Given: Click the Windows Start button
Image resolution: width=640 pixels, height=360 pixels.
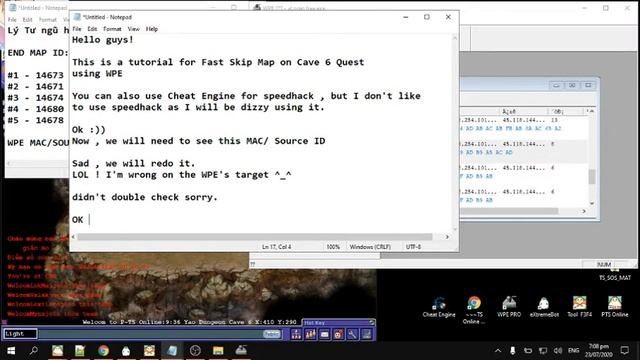Looking at the screenshot, I should [x=11, y=351].
